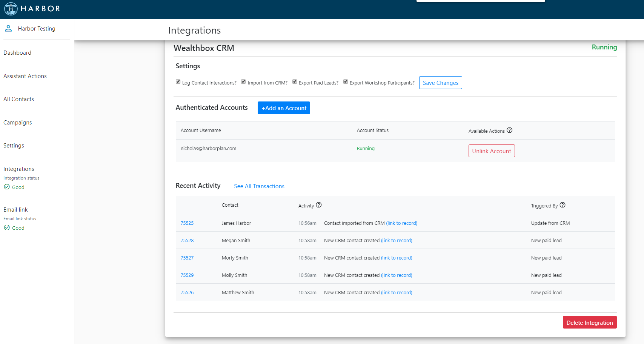Screen dimensions: 644x344
Task: Click Matthew Smith contact name
Action: [238, 293]
